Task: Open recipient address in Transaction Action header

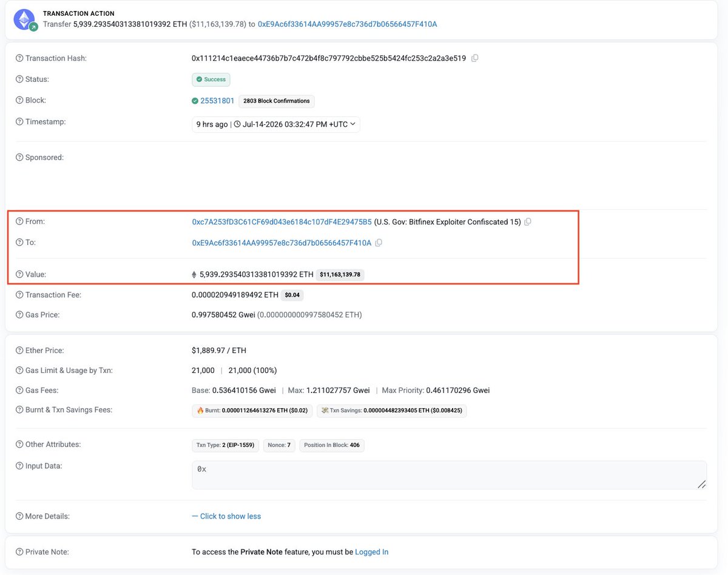Action: 347,24
